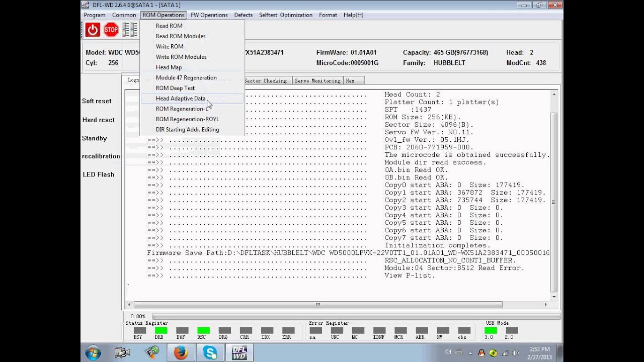The height and width of the screenshot is (362, 644).
Task: Open the Program menu
Action: [95, 15]
